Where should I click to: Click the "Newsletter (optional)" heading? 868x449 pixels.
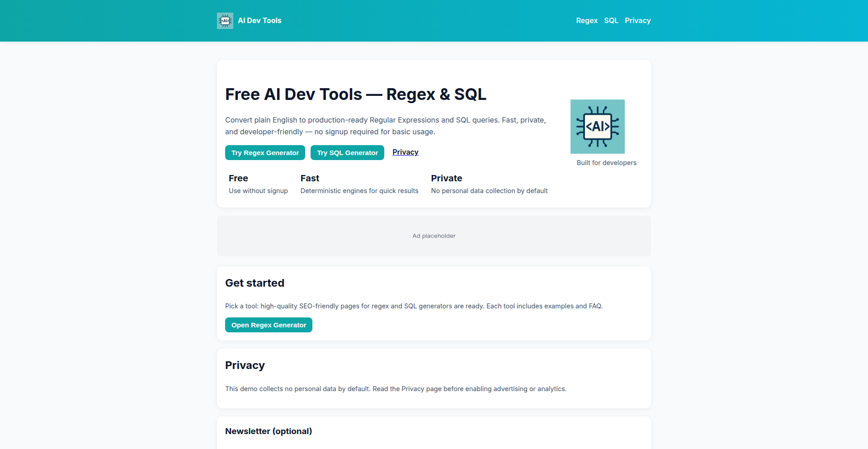click(269, 431)
